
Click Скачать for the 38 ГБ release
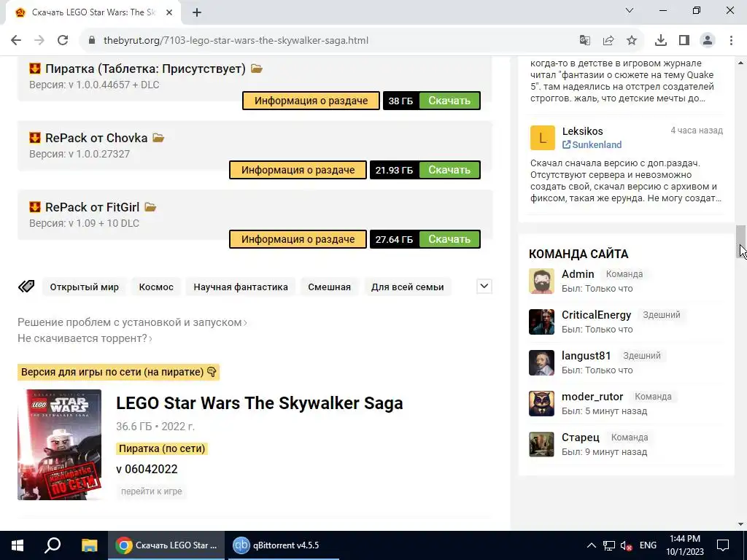coord(449,101)
